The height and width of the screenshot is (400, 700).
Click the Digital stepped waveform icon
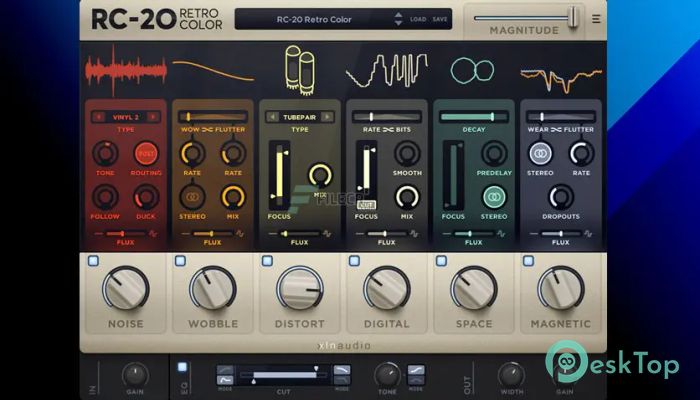pyautogui.click(x=387, y=71)
